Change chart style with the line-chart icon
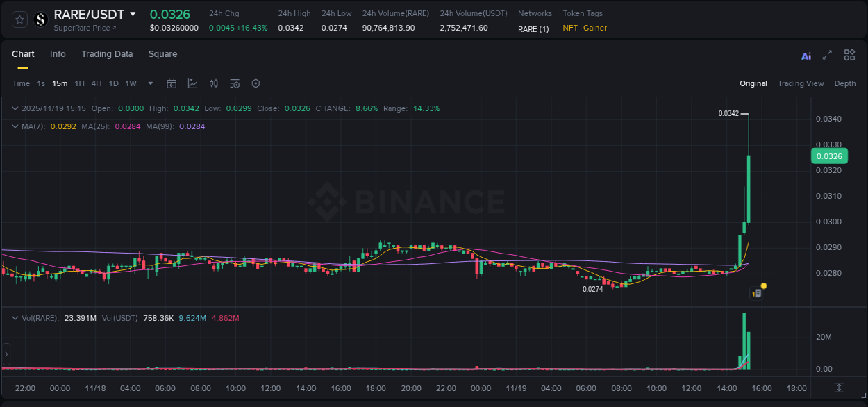The image size is (868, 407). 192,83
